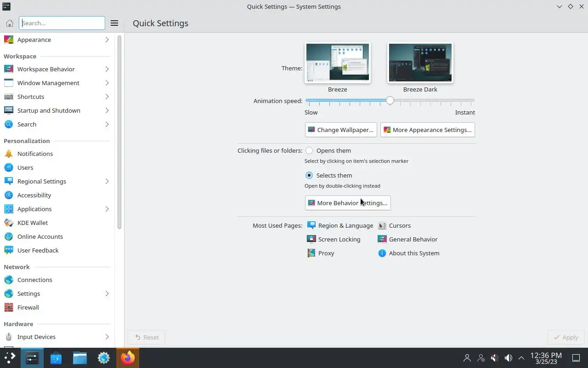This screenshot has width=588, height=368.
Task: Expand the Window Management chevron
Action: point(107,83)
